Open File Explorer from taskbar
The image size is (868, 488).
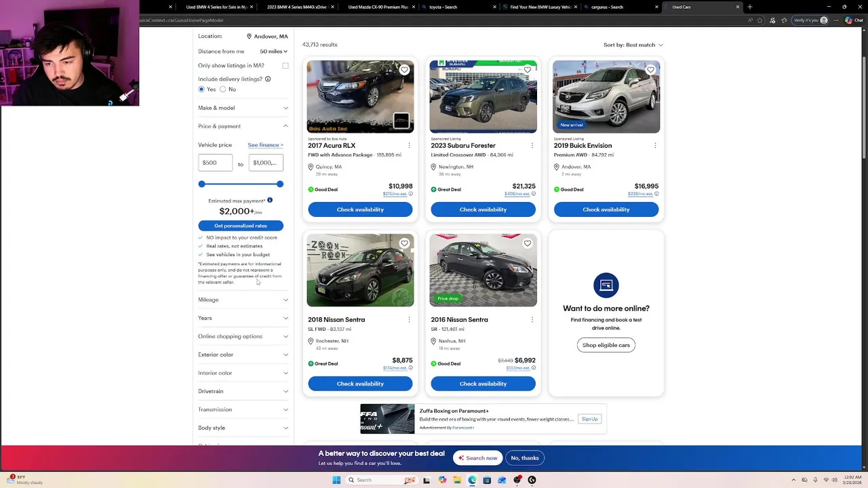pyautogui.click(x=457, y=480)
